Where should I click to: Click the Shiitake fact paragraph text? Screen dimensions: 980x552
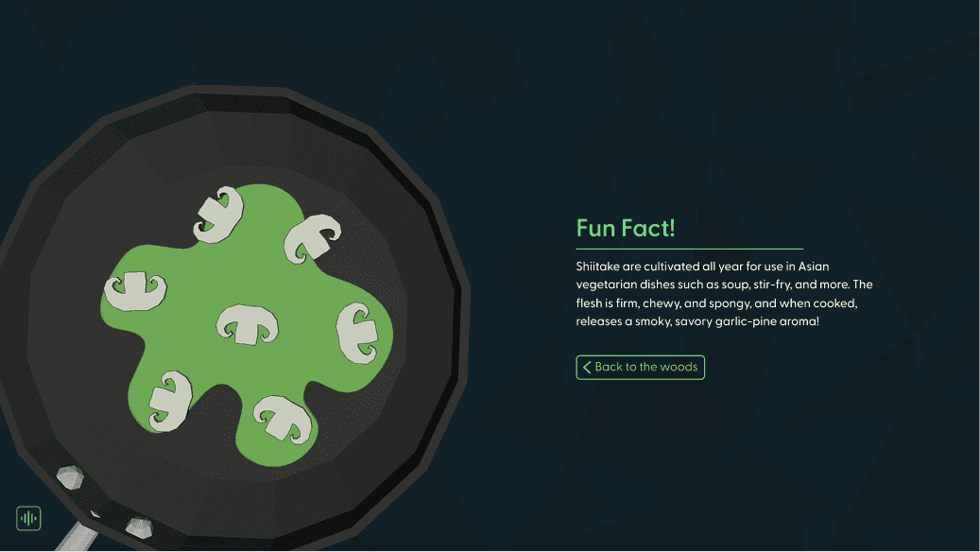pyautogui.click(x=724, y=294)
